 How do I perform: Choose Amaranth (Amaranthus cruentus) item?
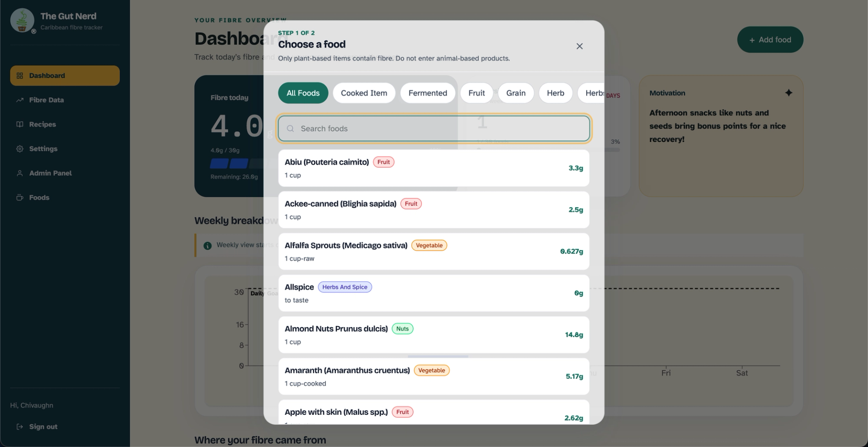[x=434, y=376]
